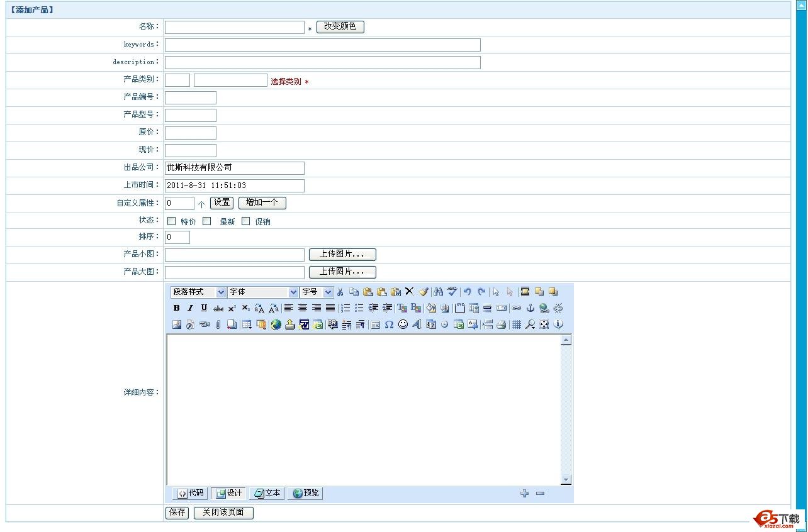The height and width of the screenshot is (532, 808).
Task: Check the 促销 checkbox
Action: (245, 221)
